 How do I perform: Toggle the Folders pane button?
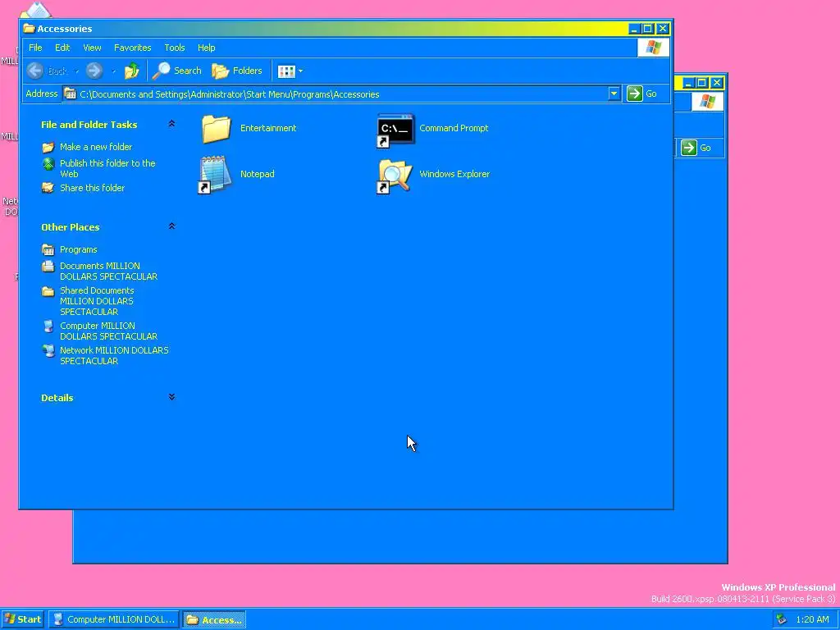pos(237,71)
